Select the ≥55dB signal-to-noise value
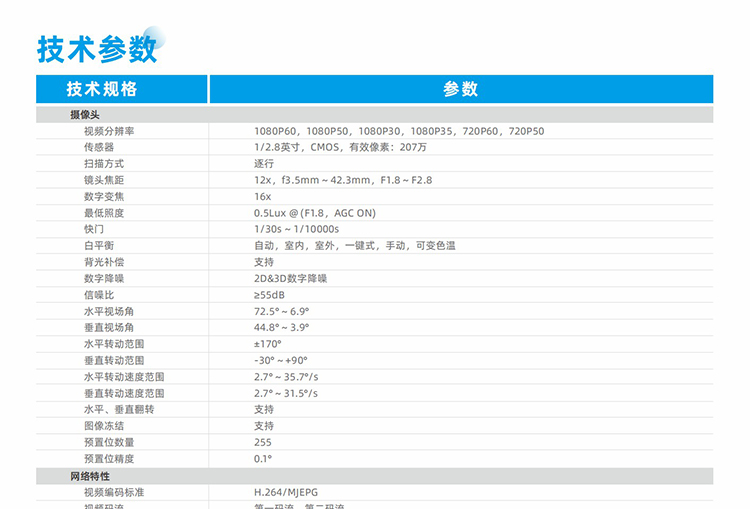The image size is (750, 509). [270, 295]
